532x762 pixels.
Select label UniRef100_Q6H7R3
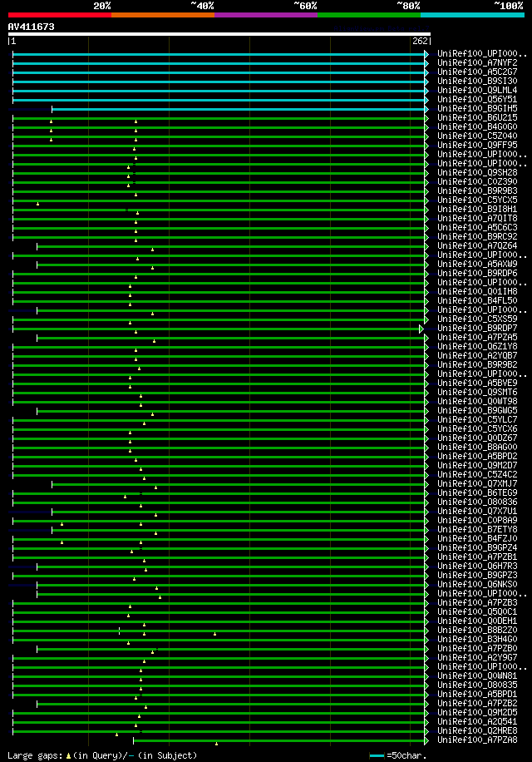(477, 567)
